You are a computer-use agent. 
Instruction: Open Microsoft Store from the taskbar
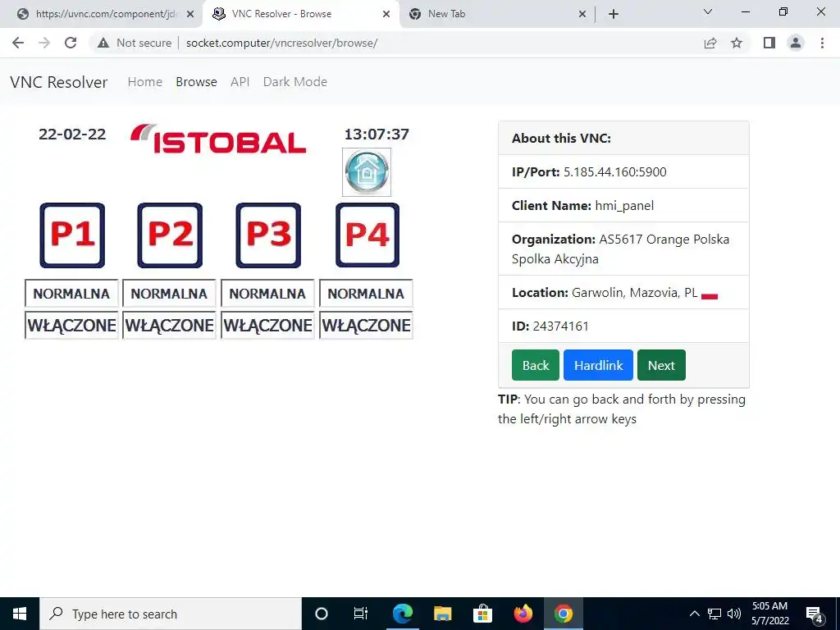tap(482, 614)
